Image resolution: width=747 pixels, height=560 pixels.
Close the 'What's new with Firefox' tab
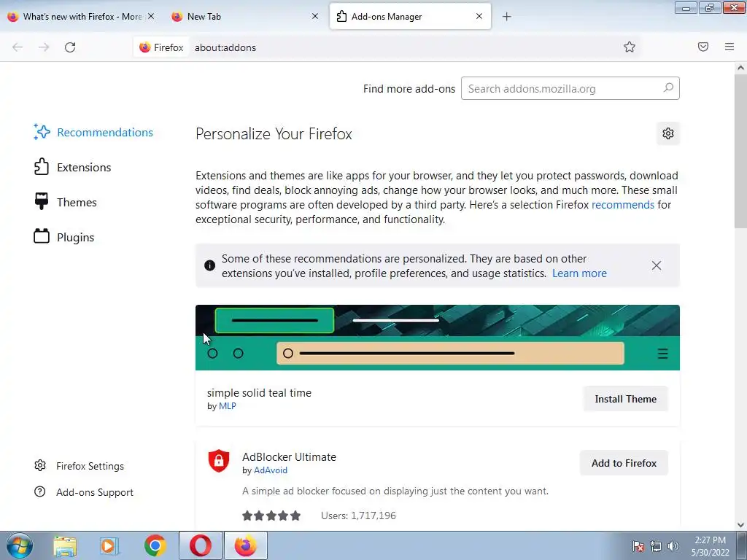(151, 16)
